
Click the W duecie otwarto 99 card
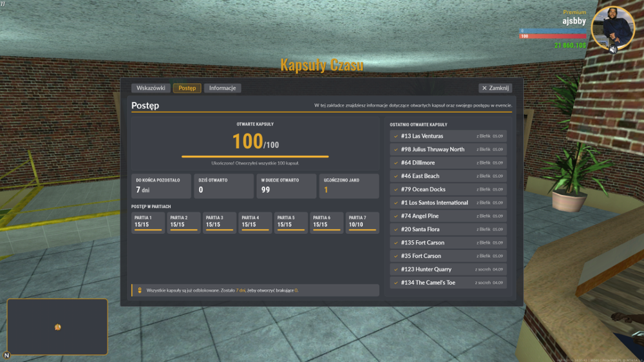[x=287, y=186]
